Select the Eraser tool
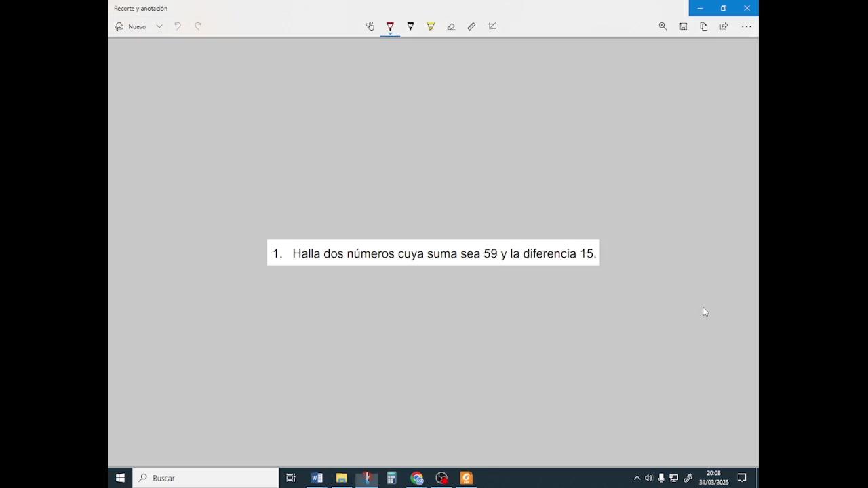Viewport: 868px width, 488px height. (x=451, y=26)
